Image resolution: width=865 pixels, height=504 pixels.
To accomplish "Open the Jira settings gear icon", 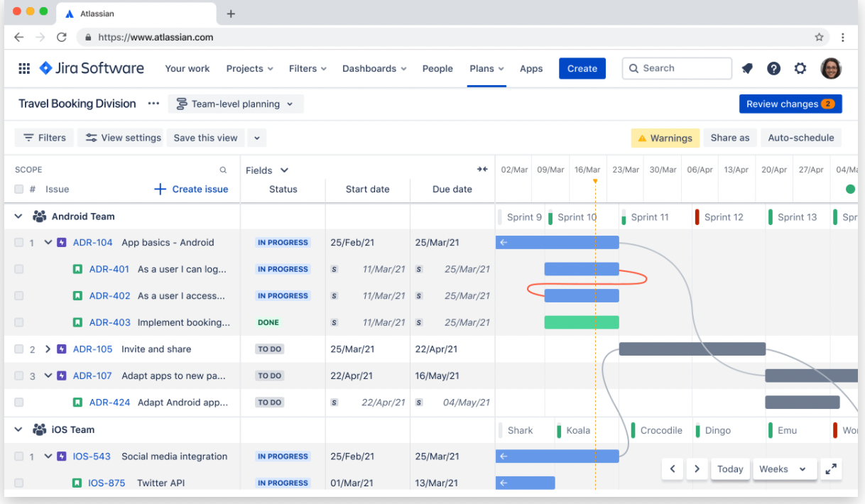I will [x=800, y=68].
